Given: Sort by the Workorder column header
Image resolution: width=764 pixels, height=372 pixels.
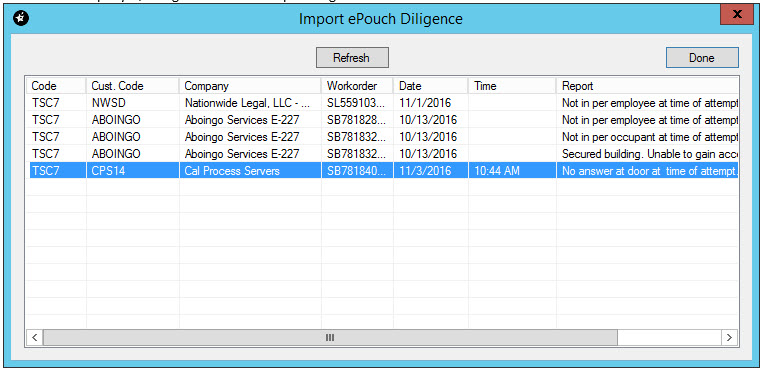Looking at the screenshot, I should click(x=357, y=86).
